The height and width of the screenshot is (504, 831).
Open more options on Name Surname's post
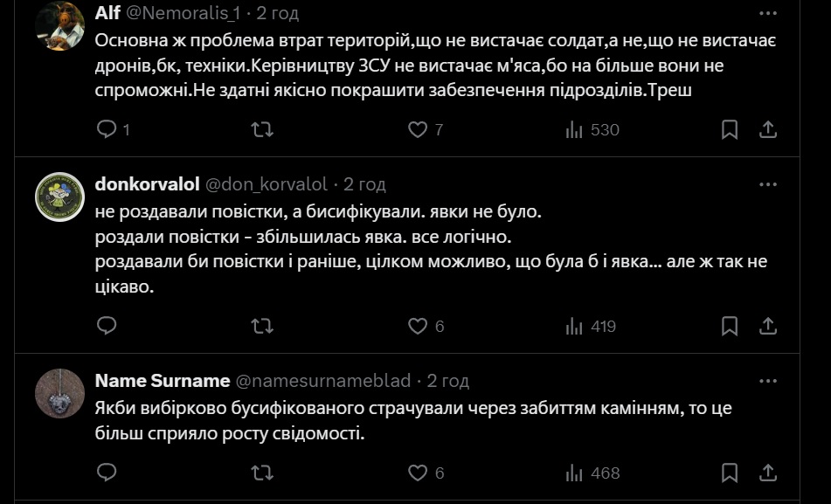click(x=768, y=381)
